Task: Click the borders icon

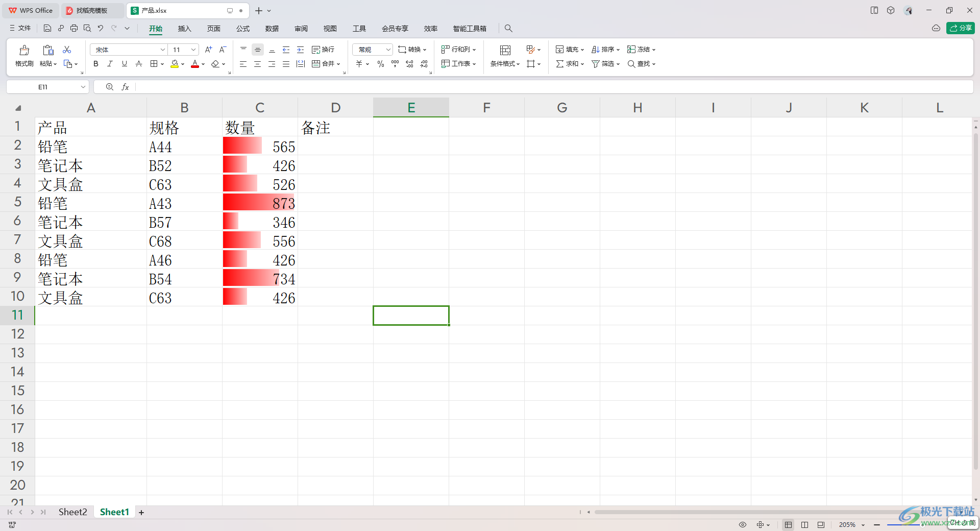Action: [x=154, y=64]
